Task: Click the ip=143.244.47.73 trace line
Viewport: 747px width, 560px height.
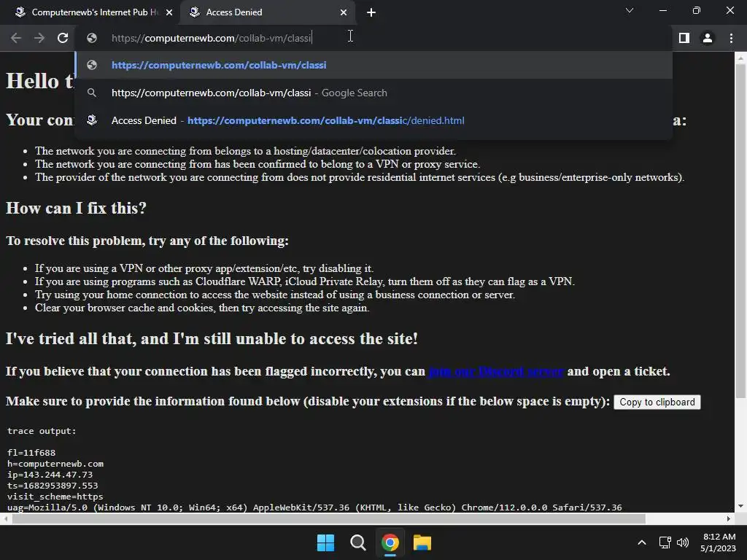Action: tap(50, 475)
